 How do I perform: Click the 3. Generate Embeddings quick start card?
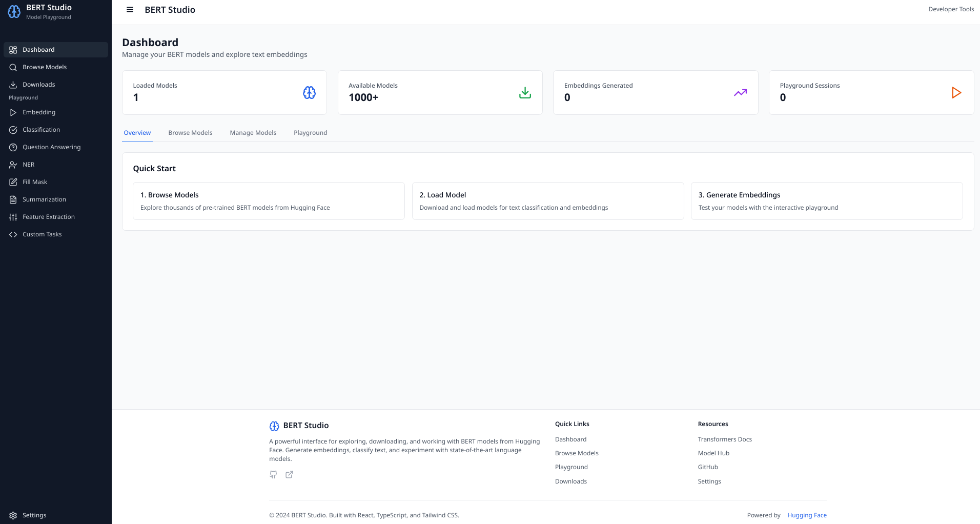[827, 201]
